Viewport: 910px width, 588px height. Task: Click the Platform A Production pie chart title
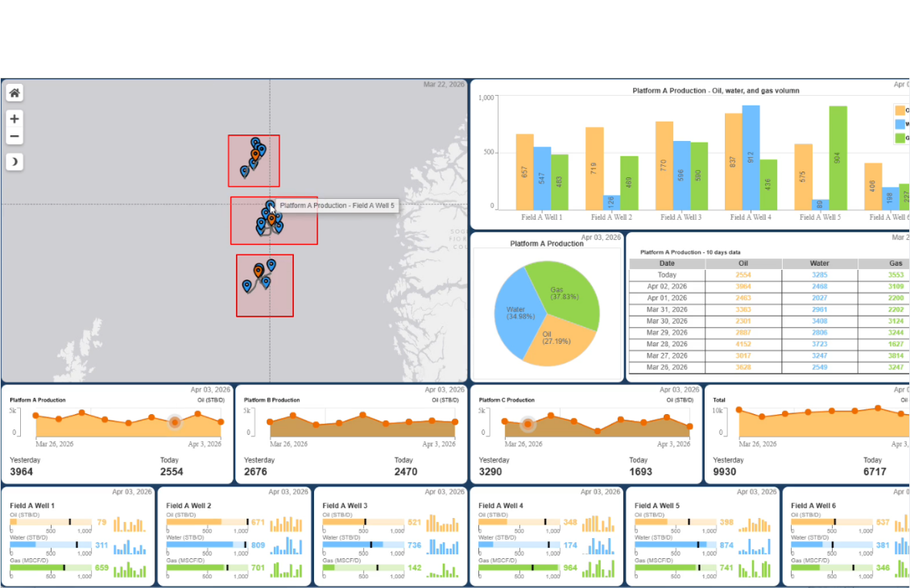click(547, 244)
